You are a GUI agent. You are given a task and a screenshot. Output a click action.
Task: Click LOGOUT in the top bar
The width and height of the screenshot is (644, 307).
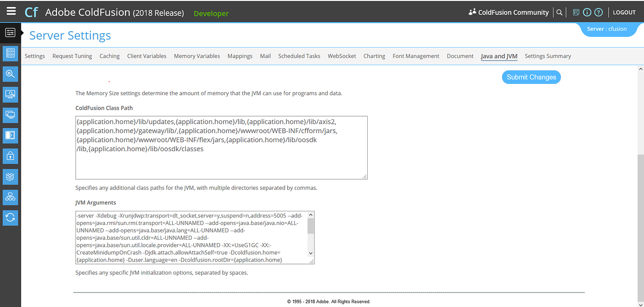click(624, 12)
